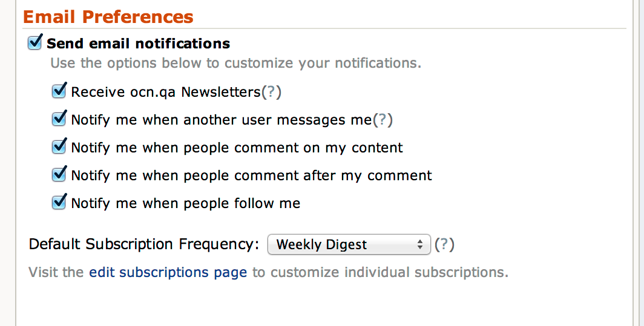The image size is (644, 326).
Task: Open the edit subscriptions page link
Action: coord(168,272)
